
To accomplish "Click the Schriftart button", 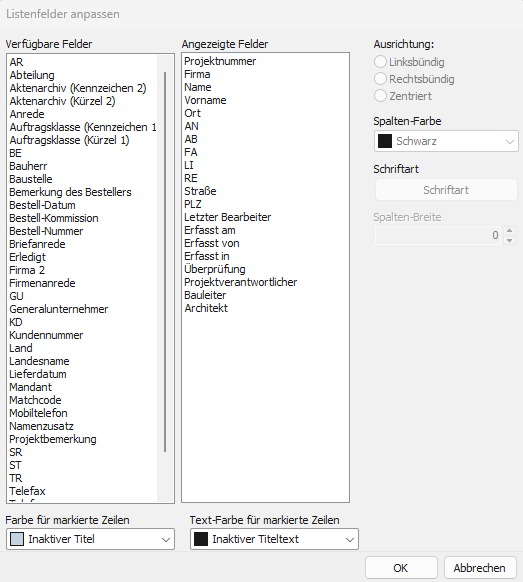I will tap(446, 190).
